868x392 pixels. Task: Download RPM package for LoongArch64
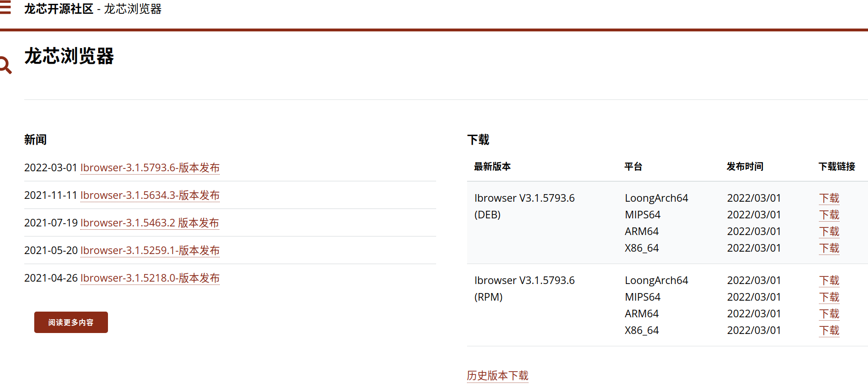pos(829,281)
